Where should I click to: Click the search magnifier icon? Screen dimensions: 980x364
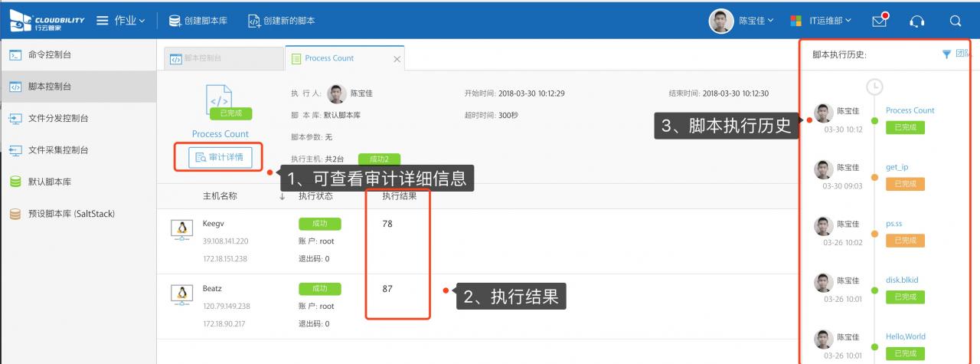[x=955, y=21]
